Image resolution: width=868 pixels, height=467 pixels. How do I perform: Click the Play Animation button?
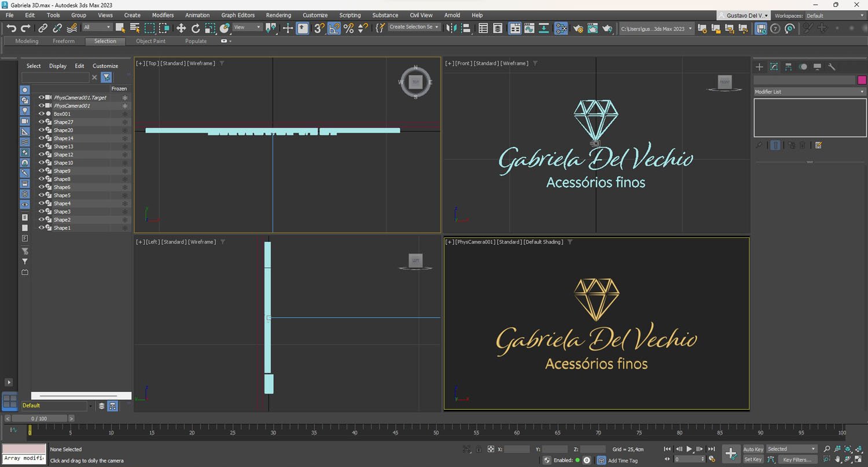(x=689, y=449)
